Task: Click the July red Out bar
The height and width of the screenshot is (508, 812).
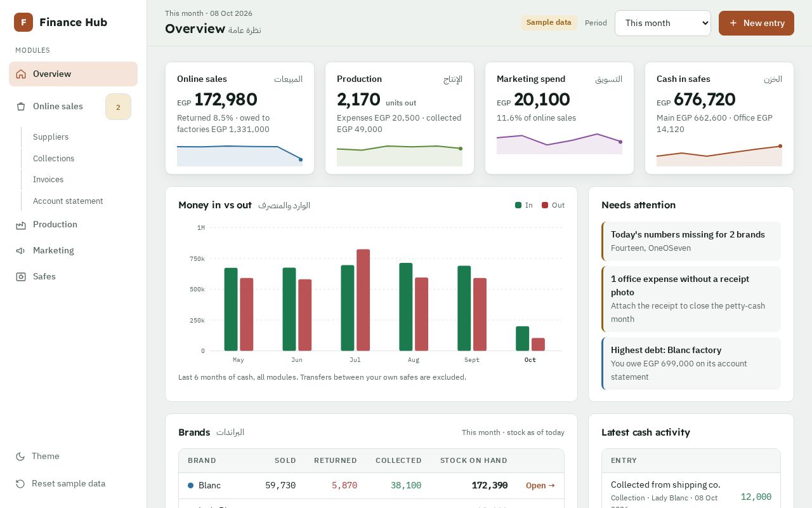Action: (x=363, y=300)
